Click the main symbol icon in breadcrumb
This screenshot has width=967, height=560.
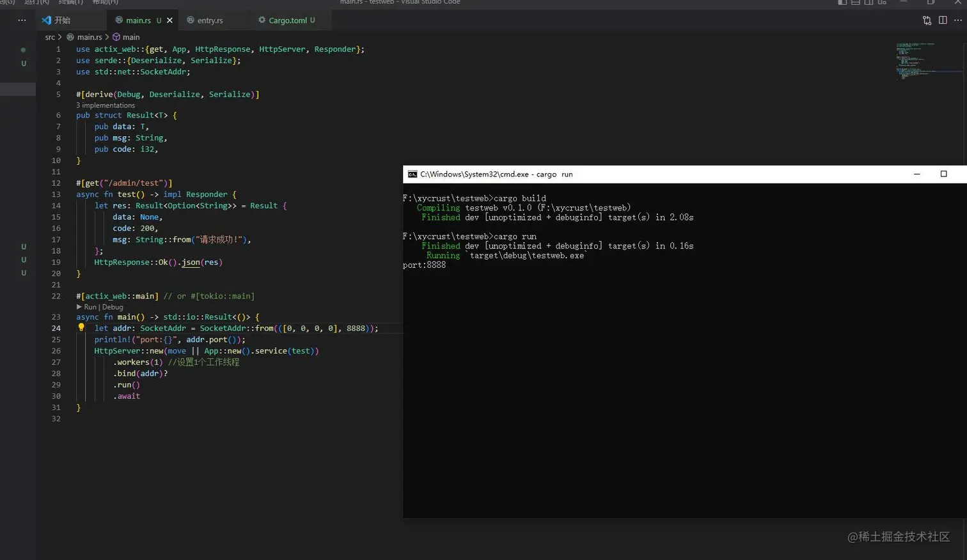pyautogui.click(x=116, y=37)
